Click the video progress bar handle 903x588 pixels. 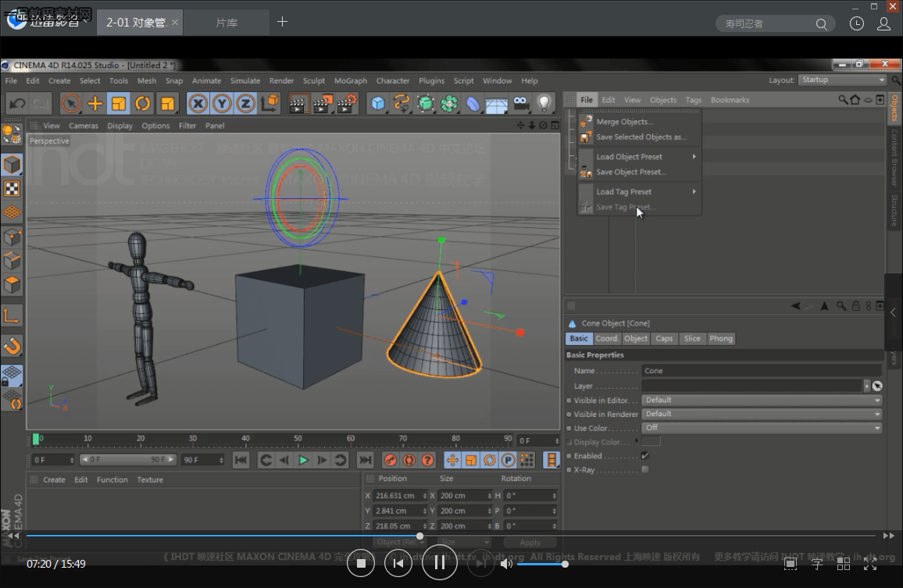point(420,536)
